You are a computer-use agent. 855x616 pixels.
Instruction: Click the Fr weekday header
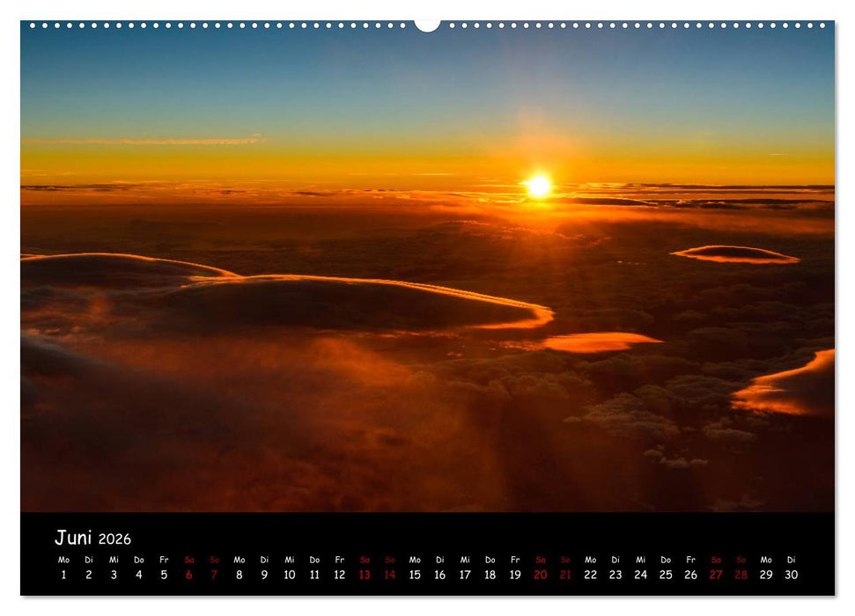coord(166,559)
